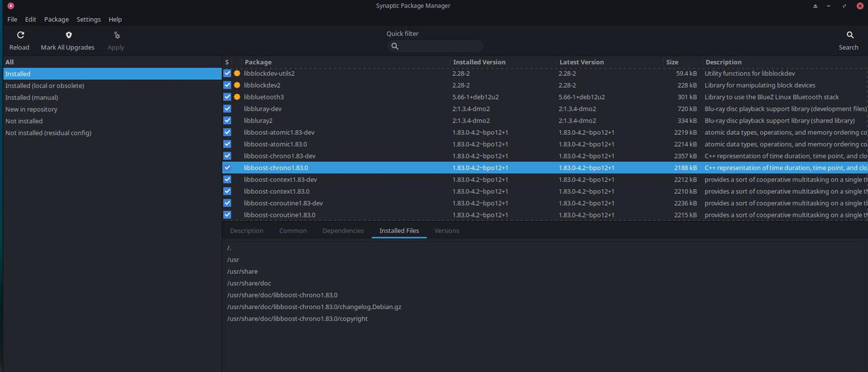
Task: Select the libboost-atomic1.83-dev package name
Action: [279, 133]
